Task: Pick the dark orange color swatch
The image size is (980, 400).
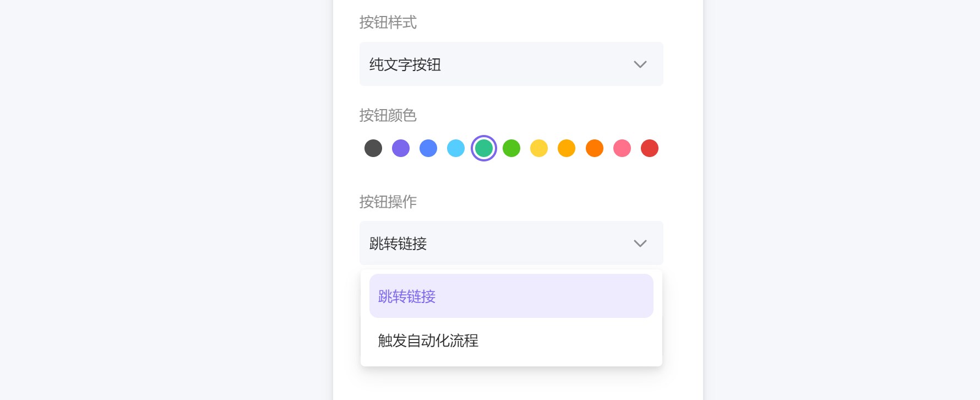Action: [x=594, y=148]
